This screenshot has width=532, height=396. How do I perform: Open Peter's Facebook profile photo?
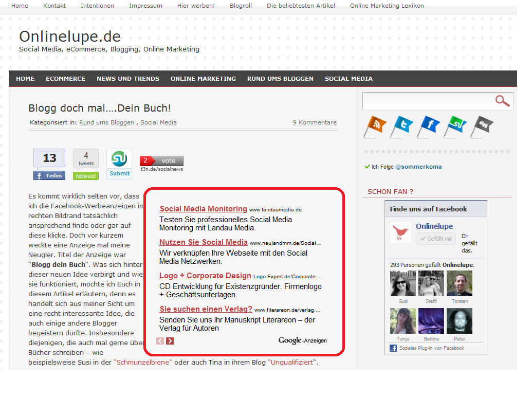[x=460, y=321]
